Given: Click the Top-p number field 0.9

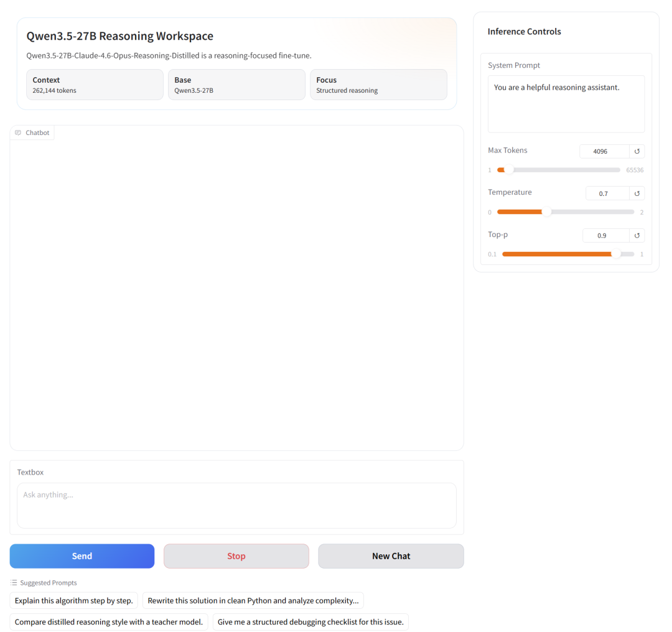Looking at the screenshot, I should [x=605, y=235].
